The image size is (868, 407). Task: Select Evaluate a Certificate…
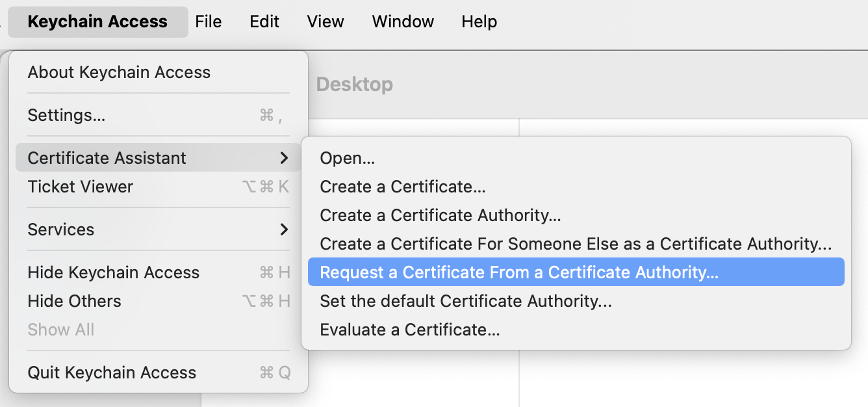(x=576, y=330)
